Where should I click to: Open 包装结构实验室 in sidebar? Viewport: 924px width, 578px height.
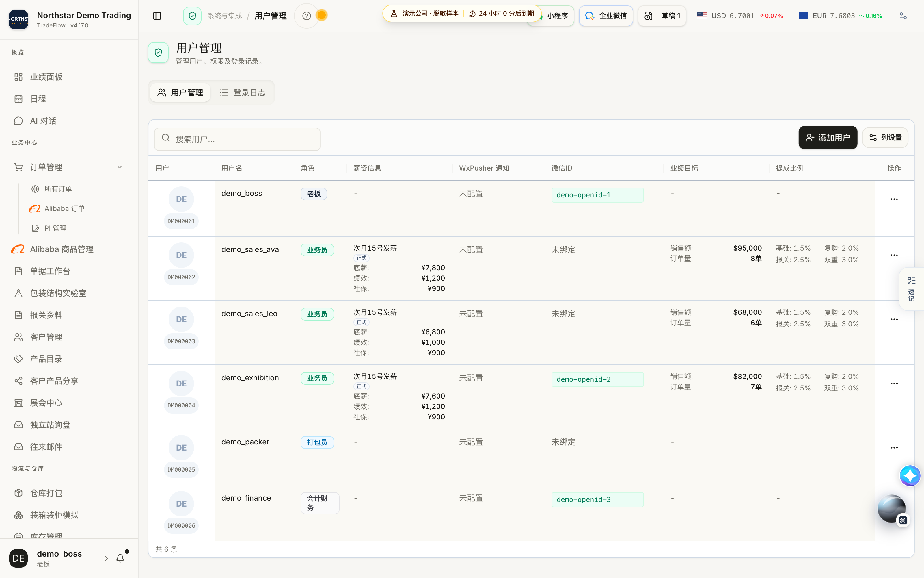[x=69, y=293]
